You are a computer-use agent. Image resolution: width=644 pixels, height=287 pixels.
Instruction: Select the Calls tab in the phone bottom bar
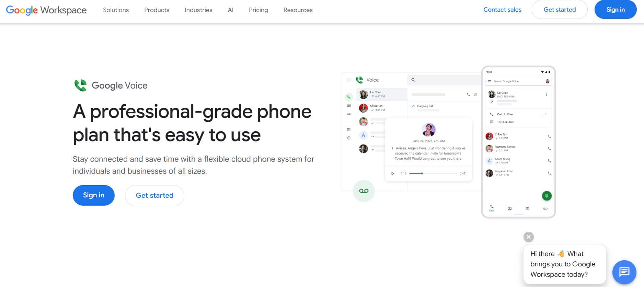pyautogui.click(x=492, y=208)
